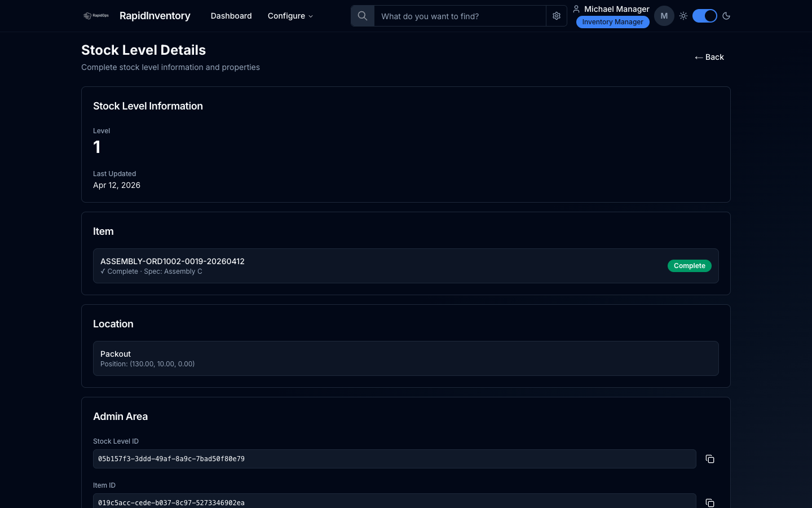Open the M avatar menu
The image size is (812, 508).
click(x=664, y=16)
